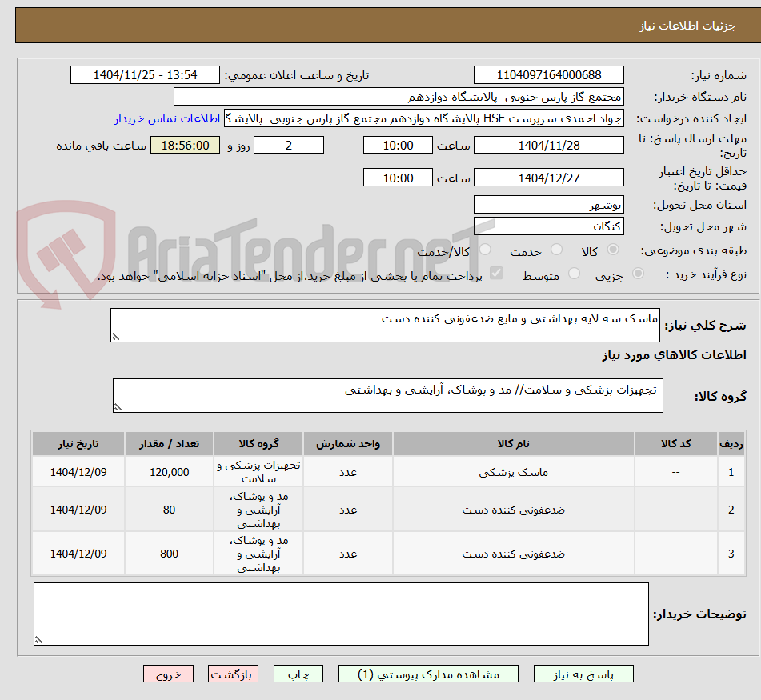Click the پاسخ به نیاز button
Viewport: 761px width, 700px height.
pos(583,674)
